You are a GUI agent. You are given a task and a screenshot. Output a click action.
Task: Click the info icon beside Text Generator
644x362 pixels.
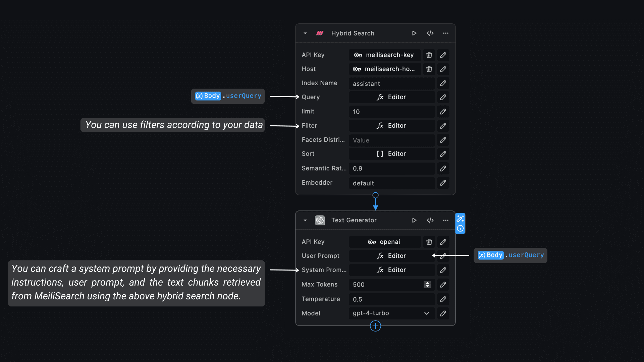460,229
